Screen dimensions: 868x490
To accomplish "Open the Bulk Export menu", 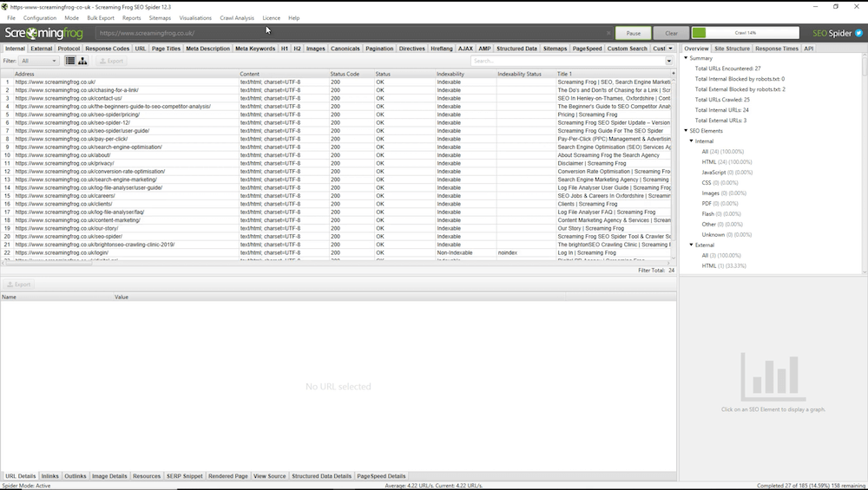I will [x=101, y=17].
